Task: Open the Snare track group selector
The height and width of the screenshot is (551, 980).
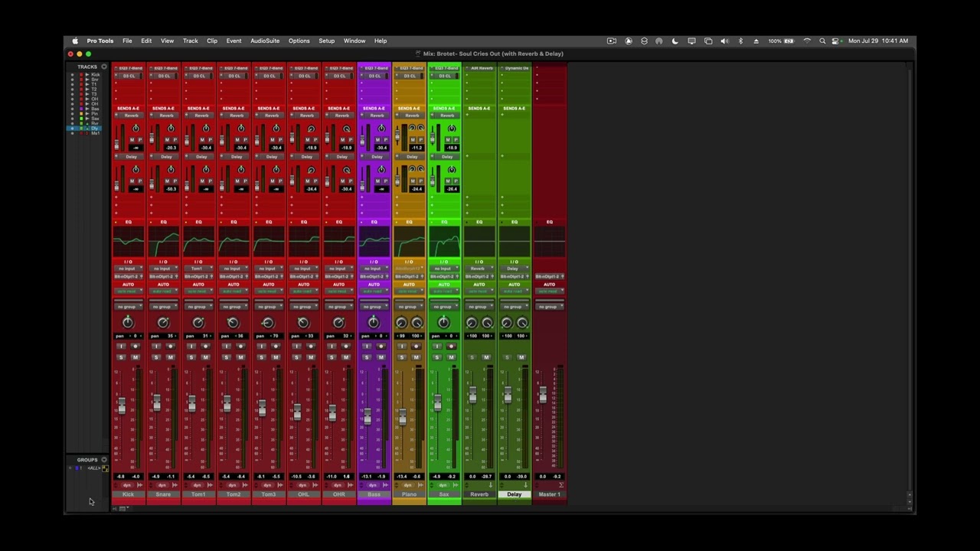Action: coord(163,306)
